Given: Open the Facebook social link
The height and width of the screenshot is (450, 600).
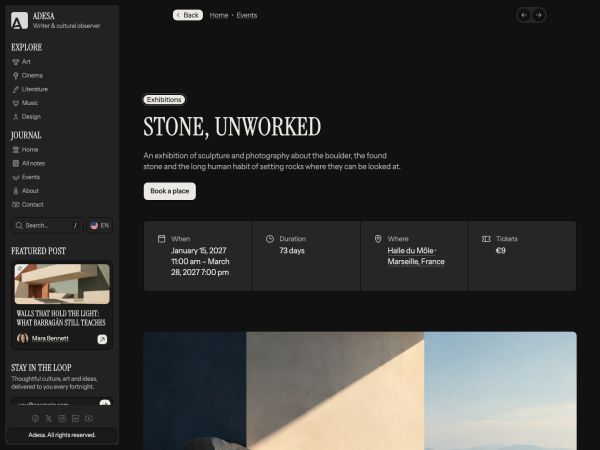Looking at the screenshot, I should coord(35,419).
